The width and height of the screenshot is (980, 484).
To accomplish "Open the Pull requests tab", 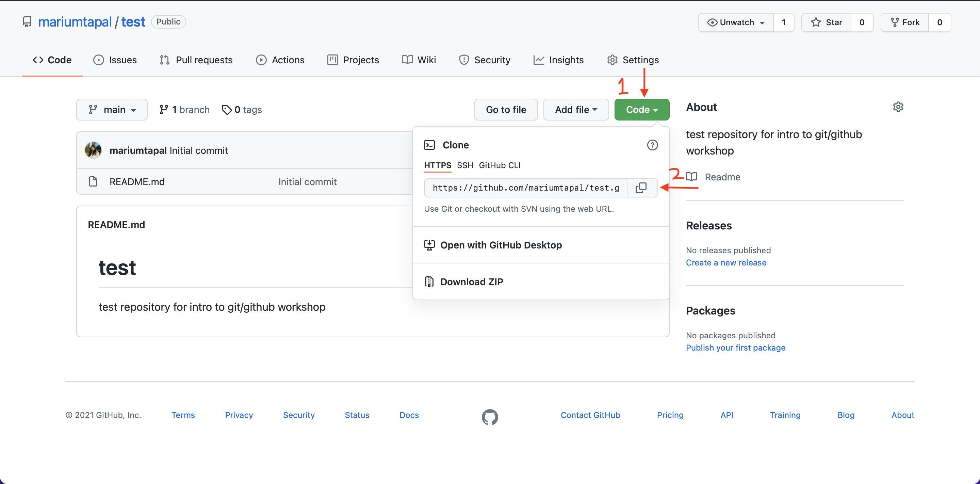I will tap(196, 60).
